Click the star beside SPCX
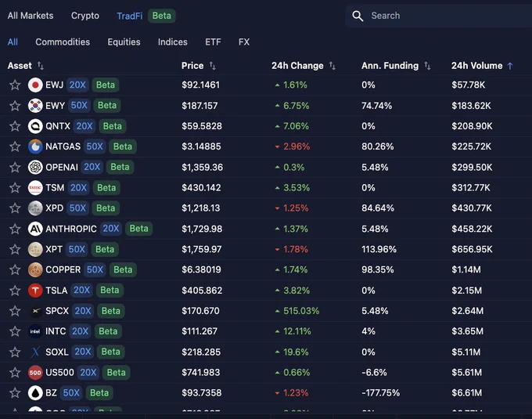This screenshot has height=419, width=532. click(x=15, y=311)
